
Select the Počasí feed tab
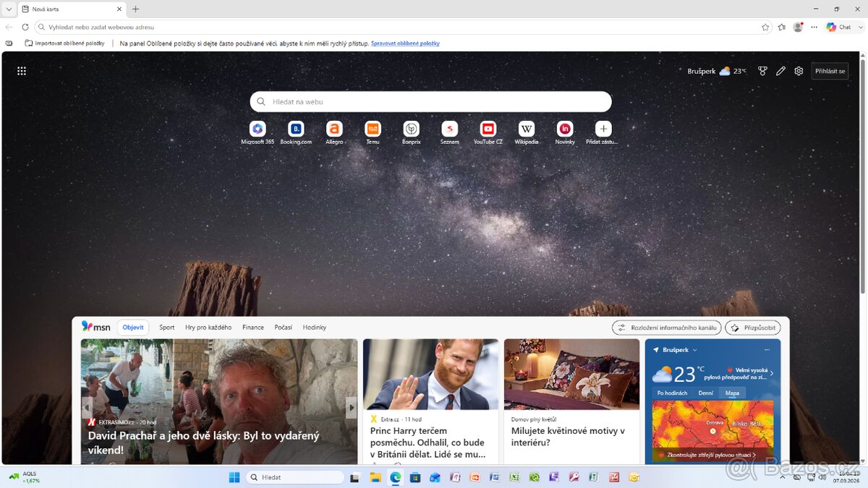point(284,328)
